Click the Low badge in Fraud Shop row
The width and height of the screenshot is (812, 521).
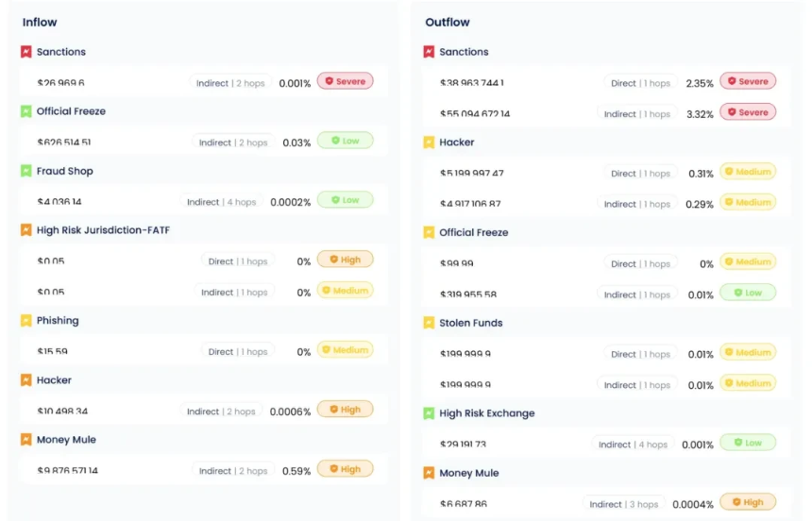[345, 200]
